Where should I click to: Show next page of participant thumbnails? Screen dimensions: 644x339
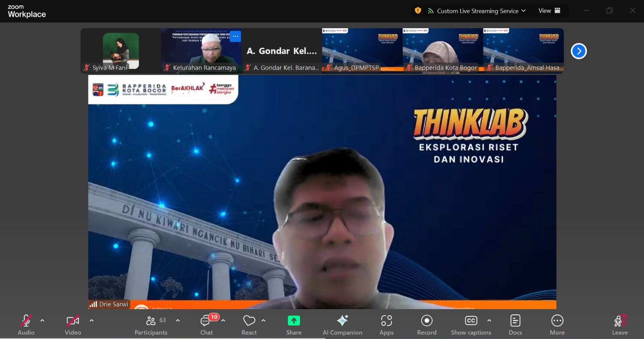tap(578, 51)
